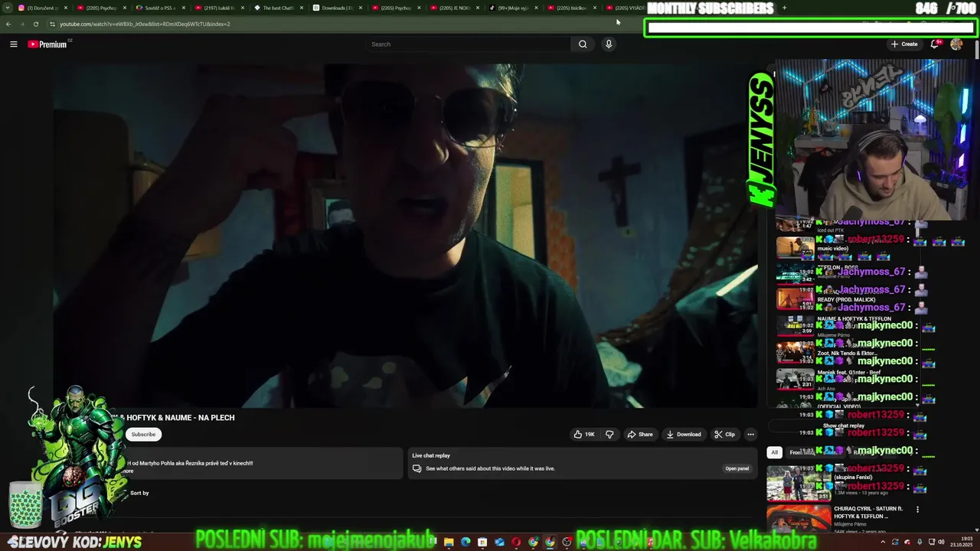Switch to The best ChatGPT tab
Screen dimensions: 980x551
(x=278, y=8)
